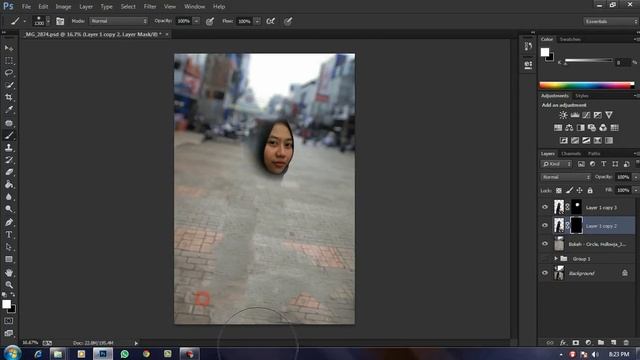This screenshot has width=640, height=360.
Task: Select the Hand tool
Action: (9, 272)
